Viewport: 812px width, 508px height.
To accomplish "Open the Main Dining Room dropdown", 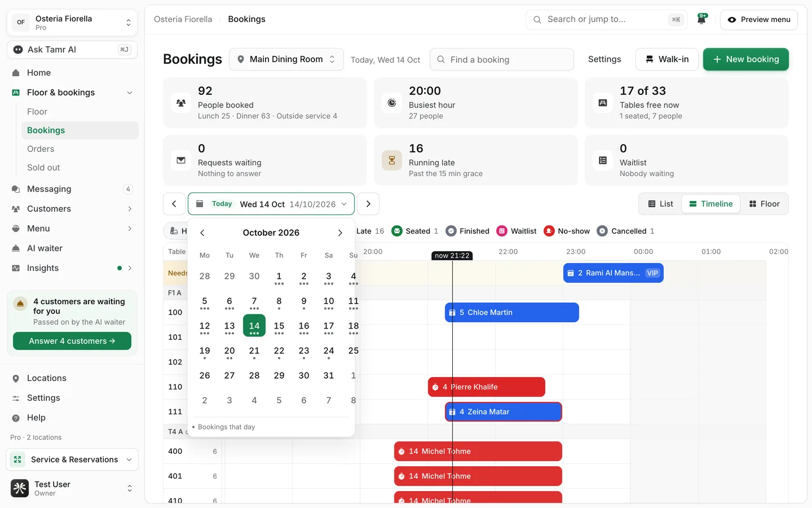I will (x=286, y=59).
